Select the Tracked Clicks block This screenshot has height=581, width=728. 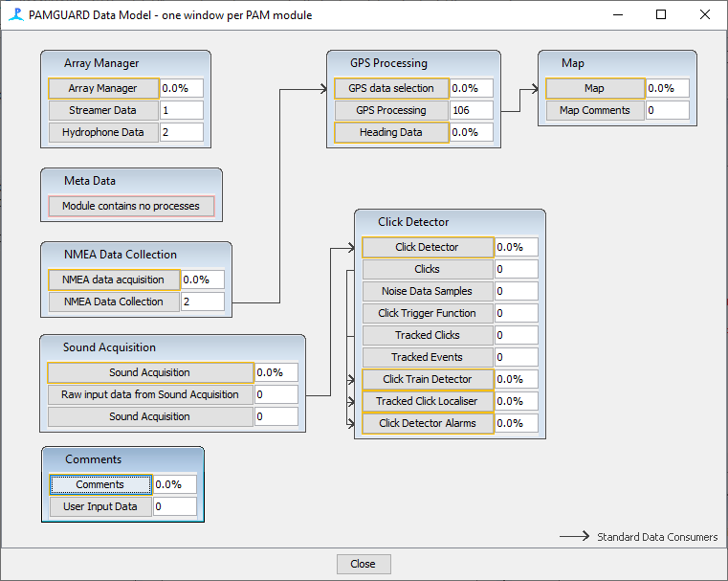pos(428,335)
